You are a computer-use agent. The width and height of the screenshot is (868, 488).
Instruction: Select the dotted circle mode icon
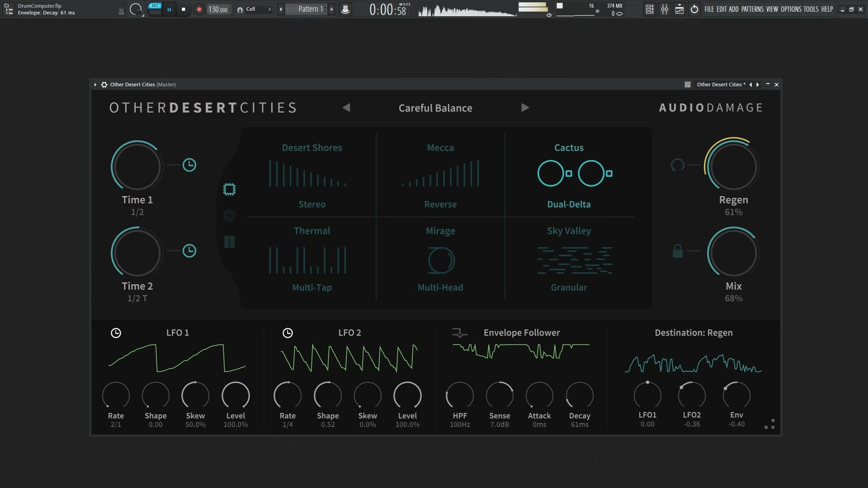[x=229, y=216]
